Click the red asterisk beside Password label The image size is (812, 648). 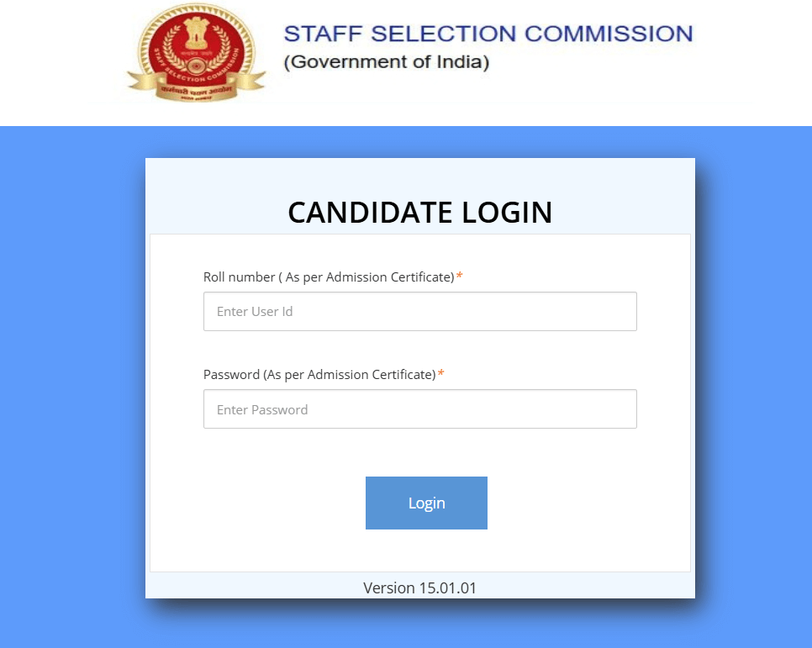(440, 374)
